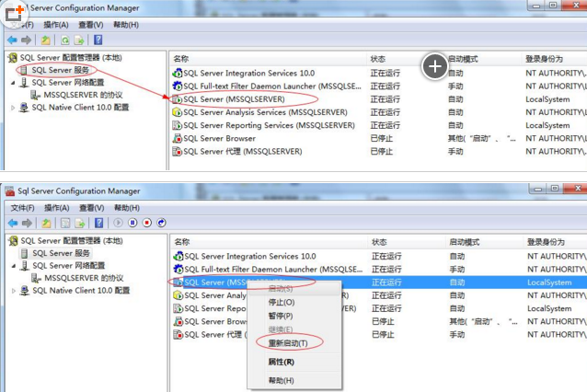Collapse SQL Server 网络配置 node in lower window

coord(14,266)
